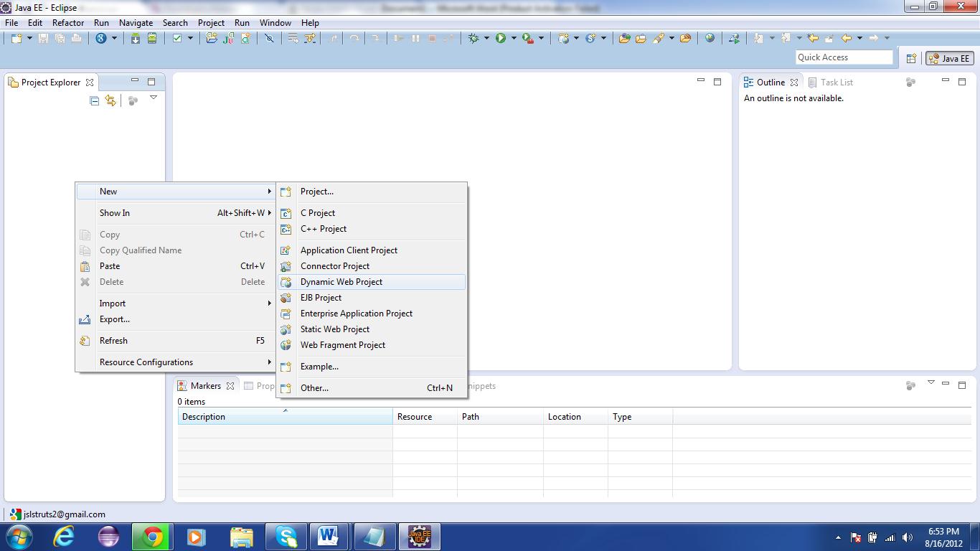
Task: Open the Google icon dropdown arrow
Action: (114, 39)
